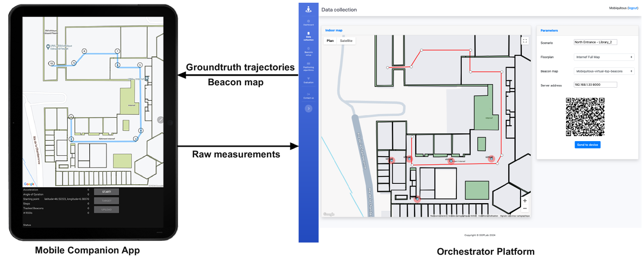Switch indoor map to Plan view
The image size is (644, 259).
(x=330, y=41)
